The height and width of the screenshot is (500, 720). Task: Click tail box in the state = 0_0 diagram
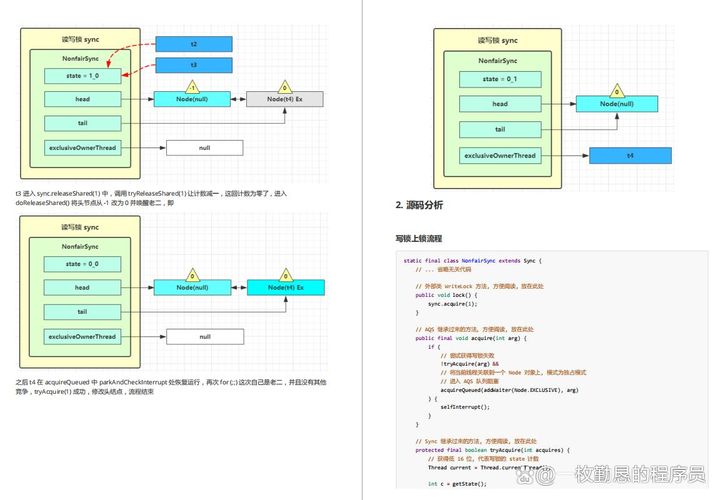(x=82, y=312)
